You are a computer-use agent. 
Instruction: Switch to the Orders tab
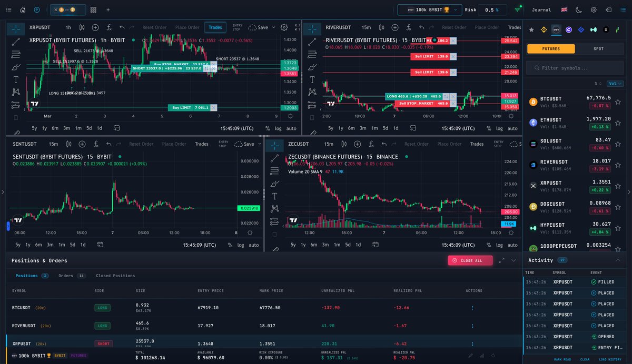pyautogui.click(x=72, y=276)
